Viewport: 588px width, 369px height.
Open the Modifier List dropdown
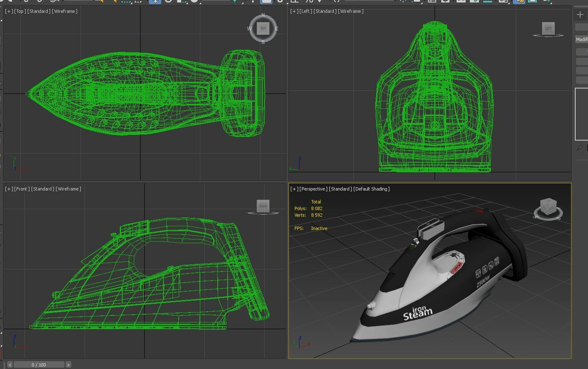(581, 39)
